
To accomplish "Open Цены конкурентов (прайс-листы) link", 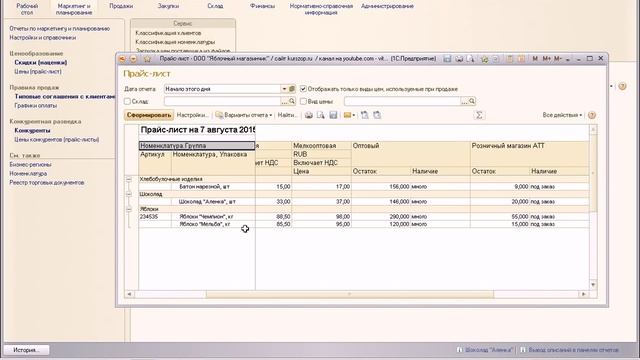I will (x=57, y=140).
